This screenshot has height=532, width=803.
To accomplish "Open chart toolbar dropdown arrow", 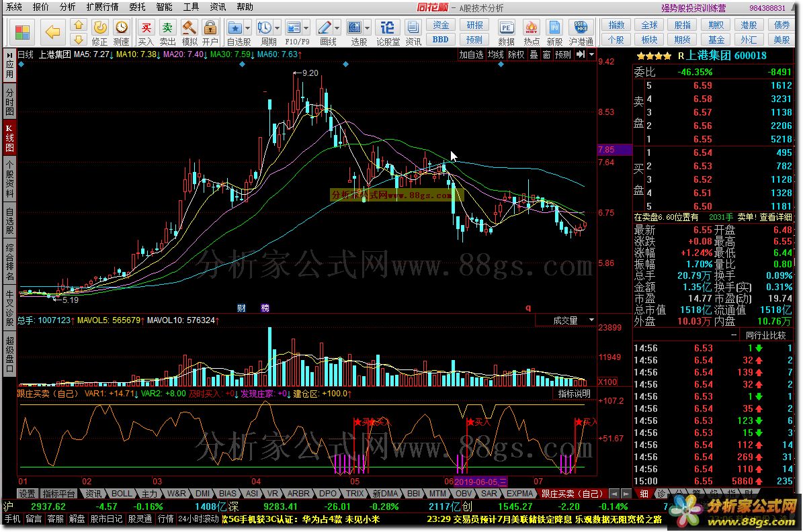I will (x=591, y=54).
